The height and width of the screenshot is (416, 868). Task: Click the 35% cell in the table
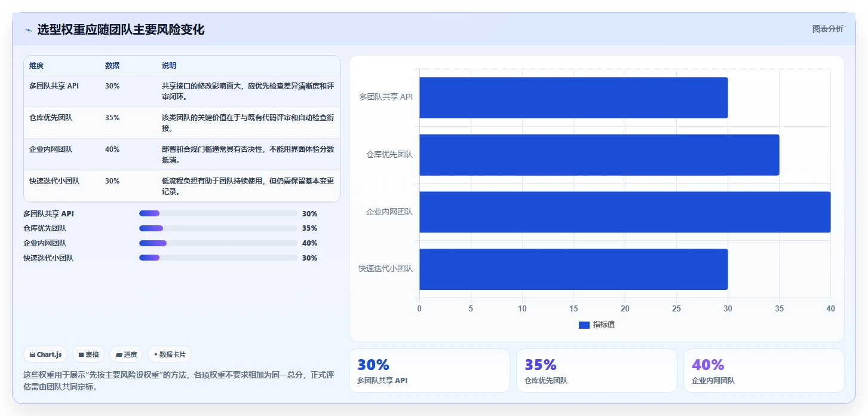click(x=112, y=118)
